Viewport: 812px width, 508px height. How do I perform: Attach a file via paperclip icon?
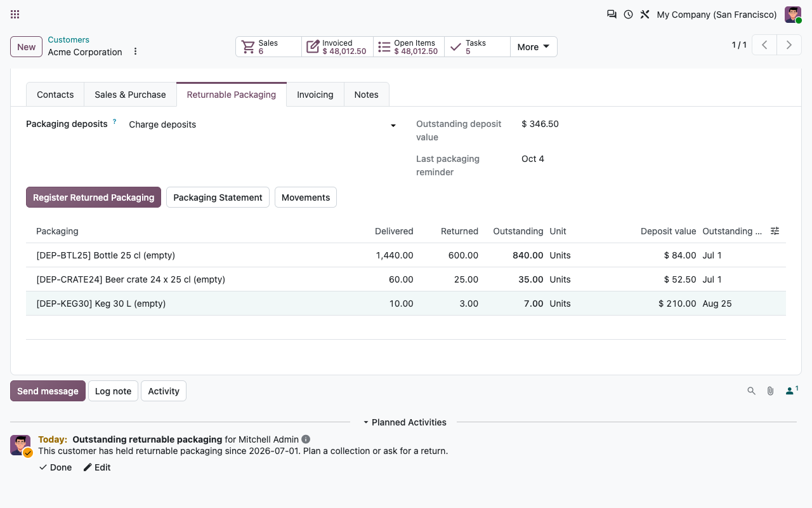(770, 391)
